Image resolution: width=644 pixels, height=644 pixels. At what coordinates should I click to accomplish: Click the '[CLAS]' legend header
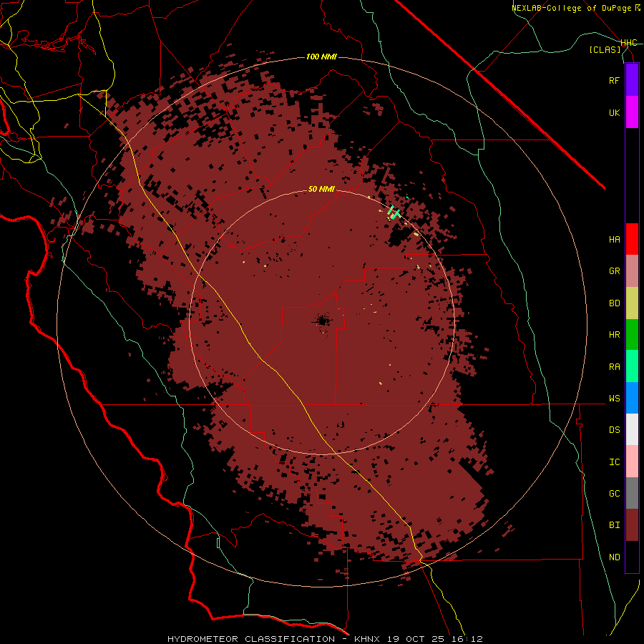point(605,49)
